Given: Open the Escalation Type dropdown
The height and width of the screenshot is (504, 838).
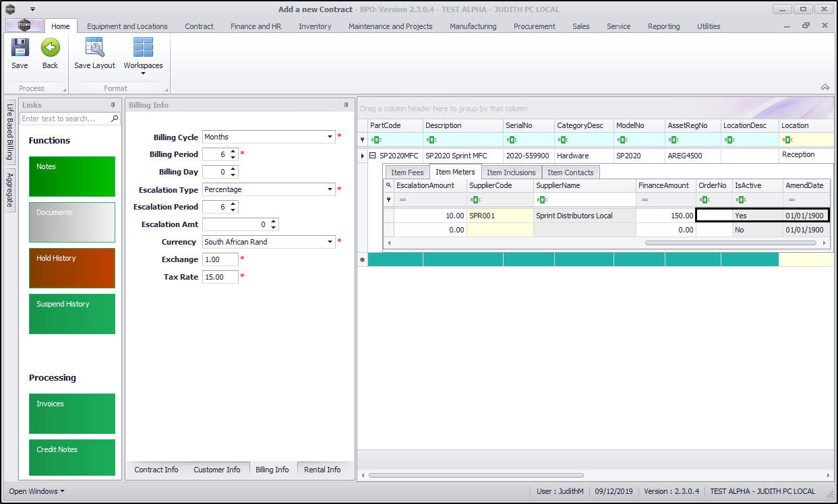Looking at the screenshot, I should (330, 189).
